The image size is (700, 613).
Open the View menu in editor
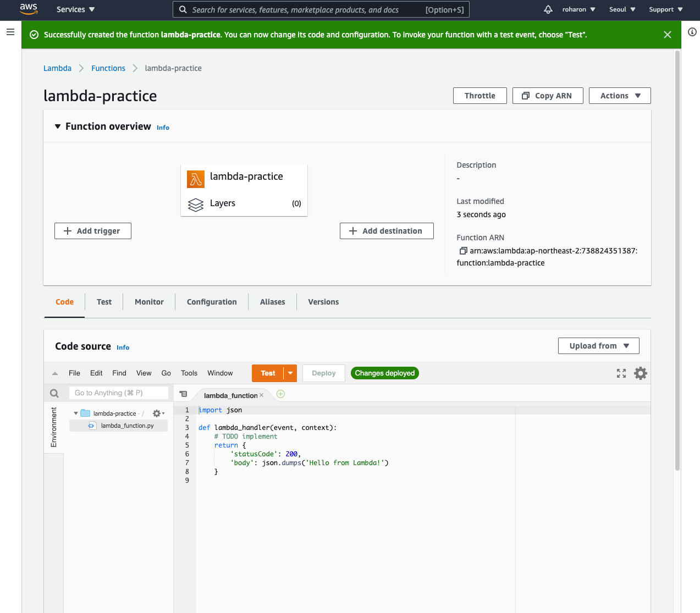144,373
